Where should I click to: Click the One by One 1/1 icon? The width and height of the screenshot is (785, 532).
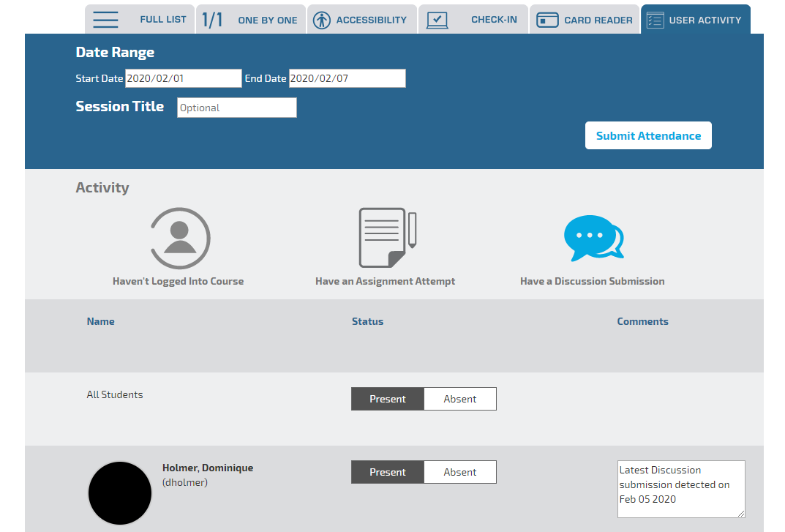pyautogui.click(x=211, y=20)
